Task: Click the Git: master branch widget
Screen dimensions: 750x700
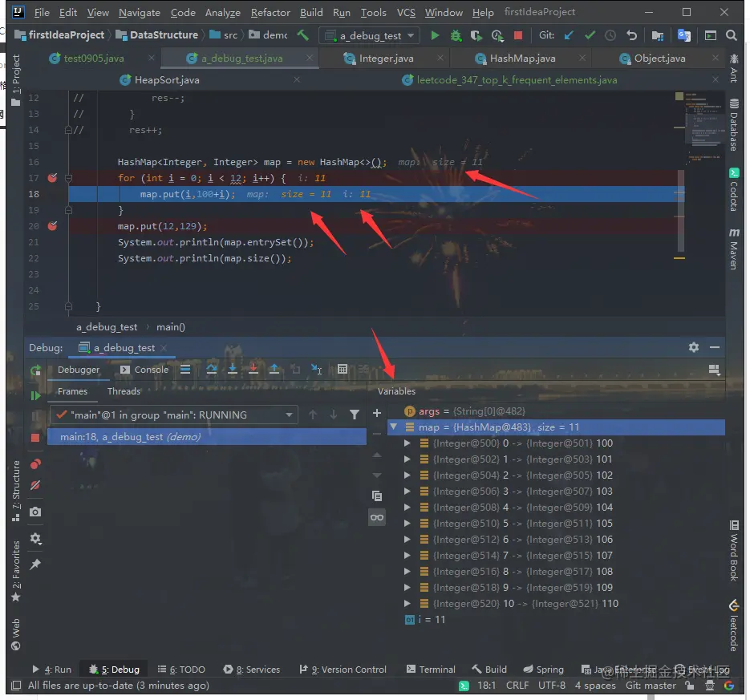Action: point(651,686)
